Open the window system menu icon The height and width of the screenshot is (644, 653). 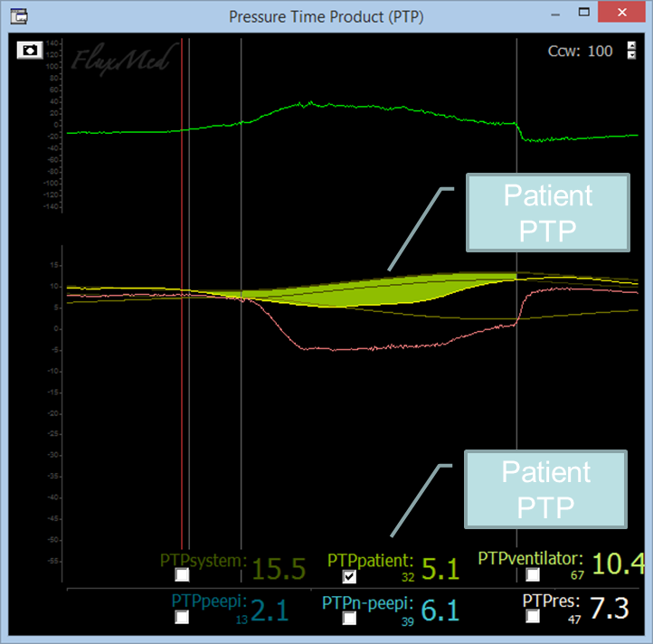pyautogui.click(x=17, y=15)
